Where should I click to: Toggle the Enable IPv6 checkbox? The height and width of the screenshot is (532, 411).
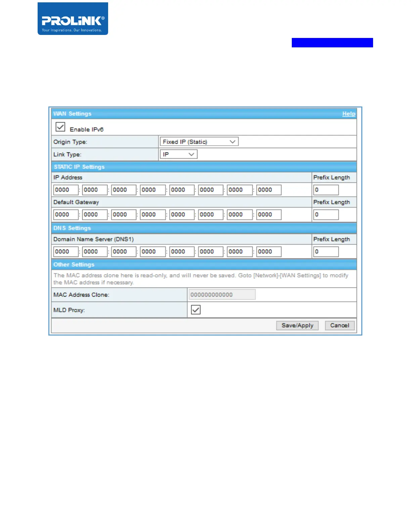point(60,127)
